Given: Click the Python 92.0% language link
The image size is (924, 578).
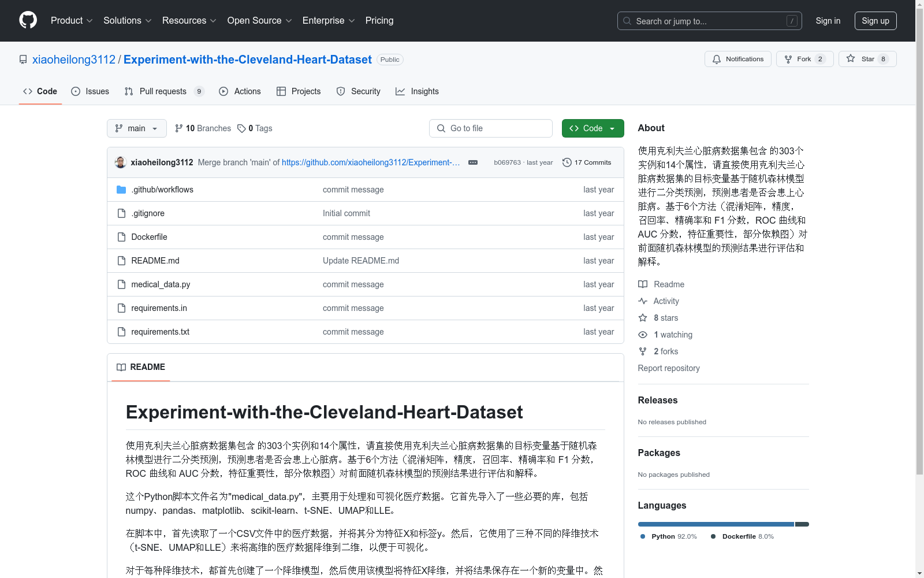Looking at the screenshot, I should (669, 536).
